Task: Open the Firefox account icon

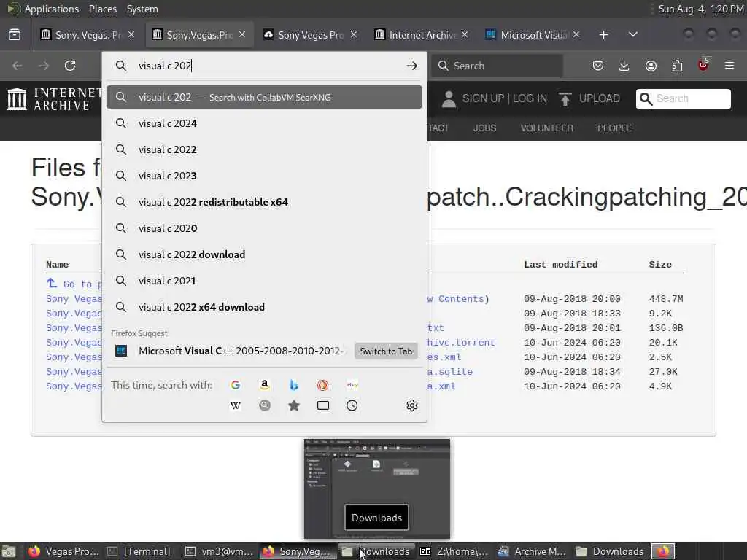Action: (x=651, y=66)
